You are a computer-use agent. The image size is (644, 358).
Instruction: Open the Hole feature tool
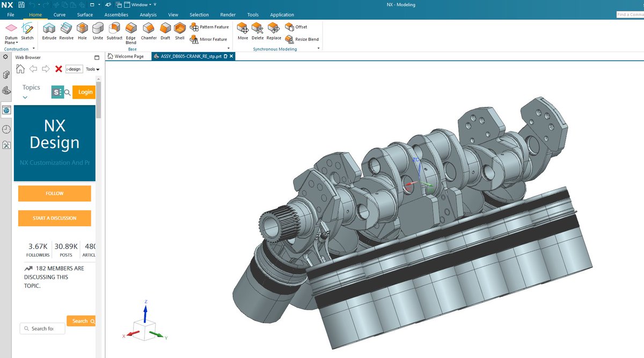point(82,31)
